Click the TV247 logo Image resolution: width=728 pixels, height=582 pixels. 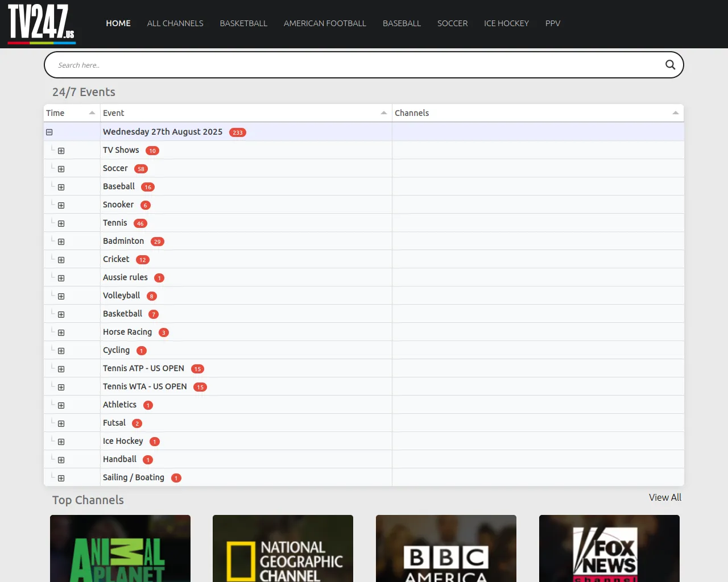coord(42,24)
